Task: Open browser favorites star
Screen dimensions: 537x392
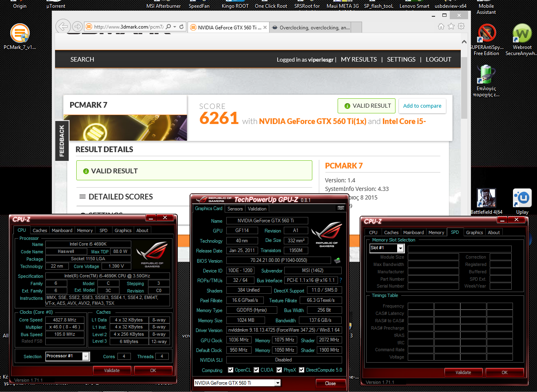Action: pyautogui.click(x=451, y=27)
